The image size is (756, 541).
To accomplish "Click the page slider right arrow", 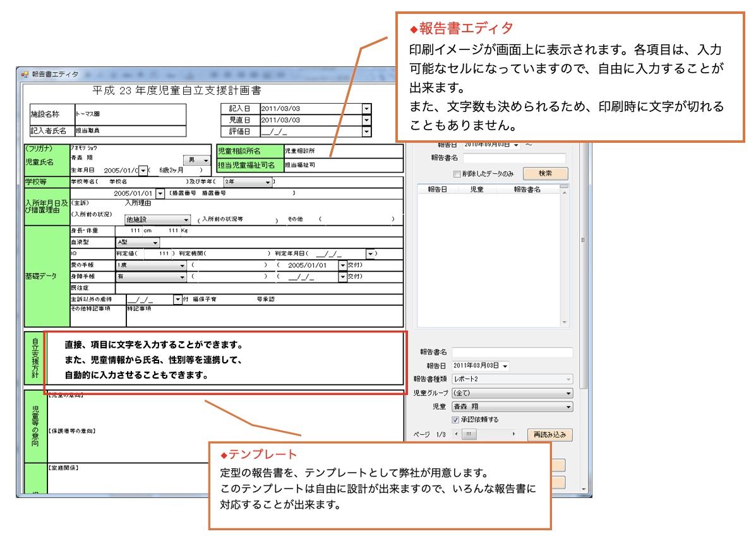I will [513, 434].
